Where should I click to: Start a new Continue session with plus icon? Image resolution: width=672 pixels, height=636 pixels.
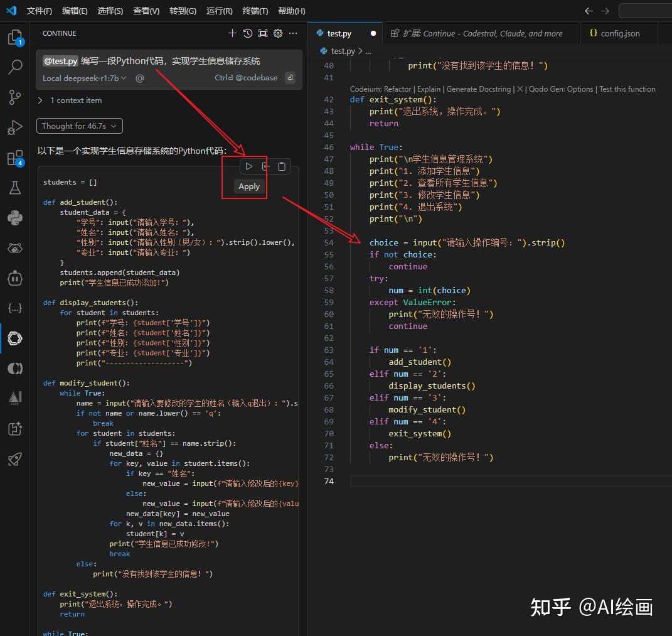coord(232,33)
